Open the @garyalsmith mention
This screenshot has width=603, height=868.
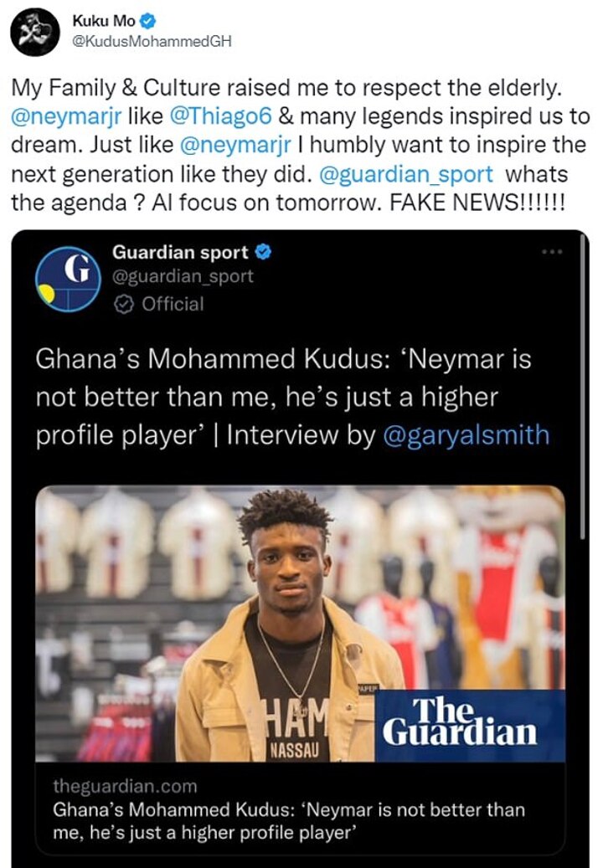(x=466, y=434)
